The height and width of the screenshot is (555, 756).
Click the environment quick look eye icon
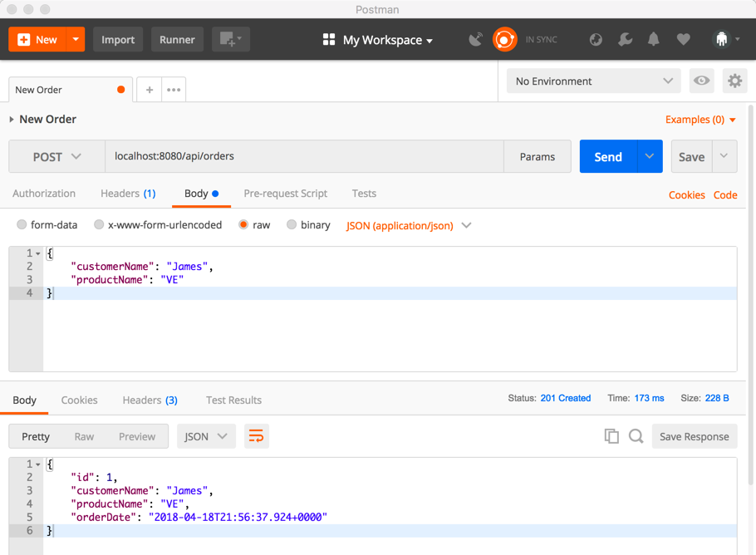[701, 81]
